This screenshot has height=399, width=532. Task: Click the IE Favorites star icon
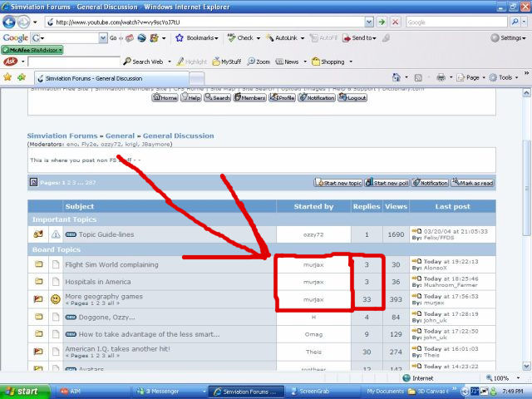pos(9,77)
